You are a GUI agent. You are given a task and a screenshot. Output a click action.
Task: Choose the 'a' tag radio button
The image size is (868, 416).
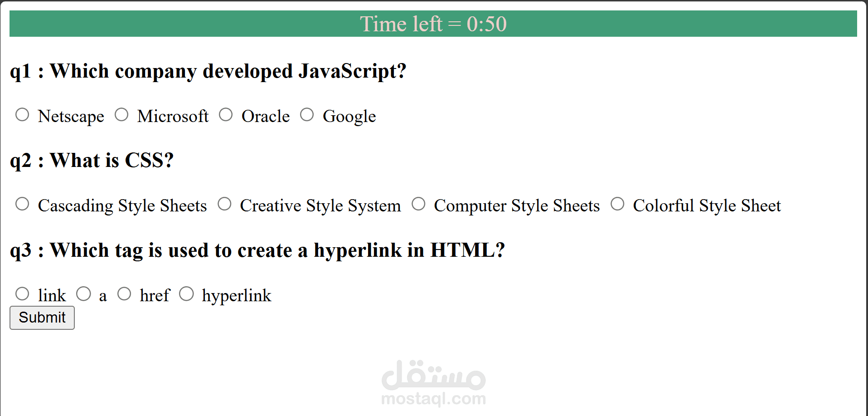pyautogui.click(x=83, y=294)
